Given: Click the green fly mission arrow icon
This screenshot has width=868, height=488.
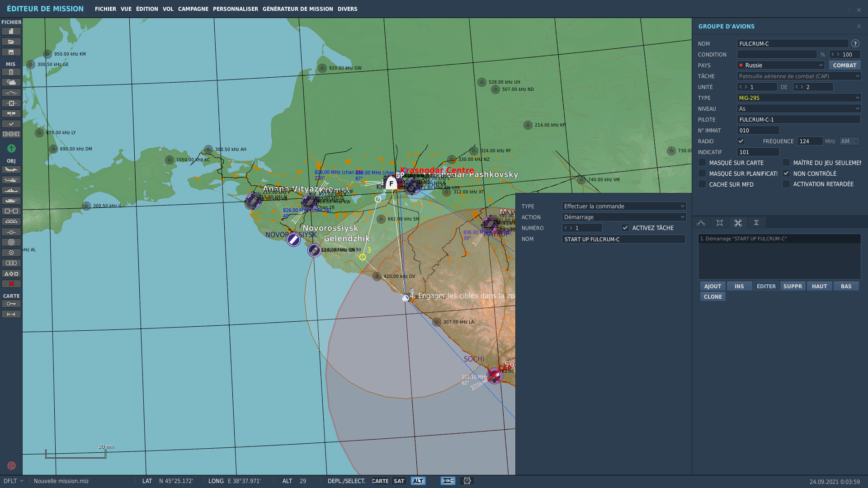Looking at the screenshot, I should coord(11,148).
